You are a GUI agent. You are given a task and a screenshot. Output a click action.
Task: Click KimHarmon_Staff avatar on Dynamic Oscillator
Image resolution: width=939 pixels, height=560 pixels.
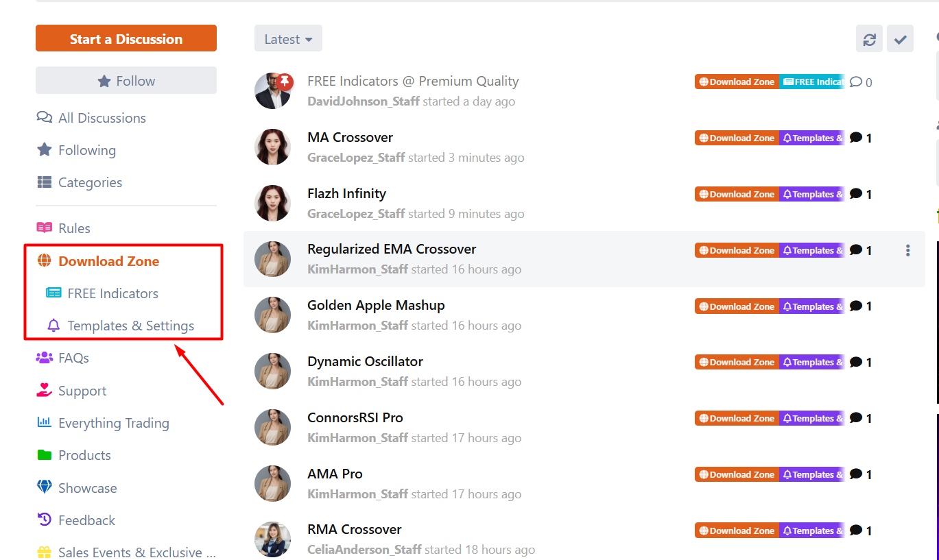coord(272,371)
